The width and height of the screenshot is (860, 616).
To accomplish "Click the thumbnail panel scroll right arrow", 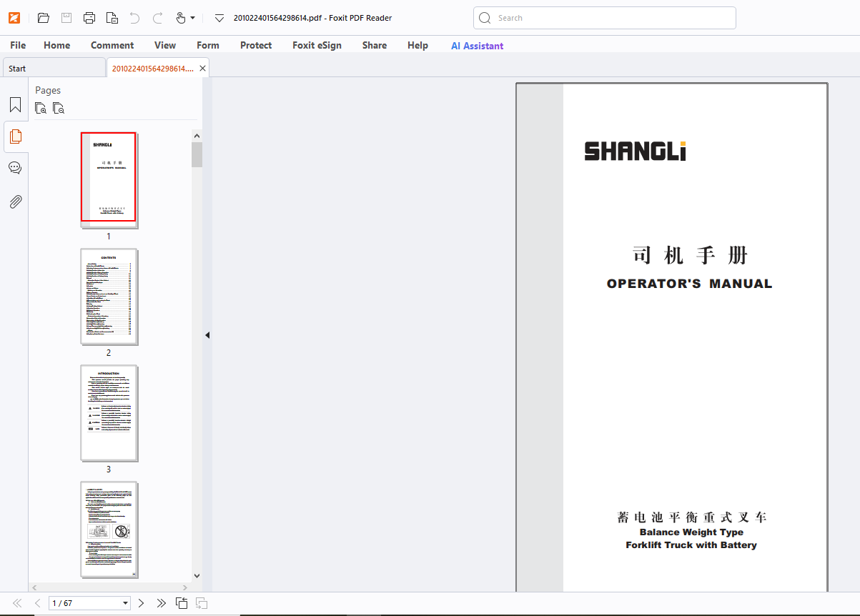I will point(186,587).
